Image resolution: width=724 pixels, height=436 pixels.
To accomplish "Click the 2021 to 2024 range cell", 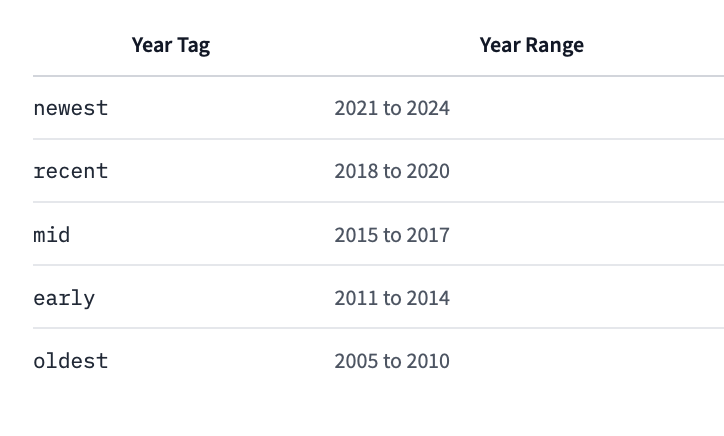I will [x=392, y=108].
